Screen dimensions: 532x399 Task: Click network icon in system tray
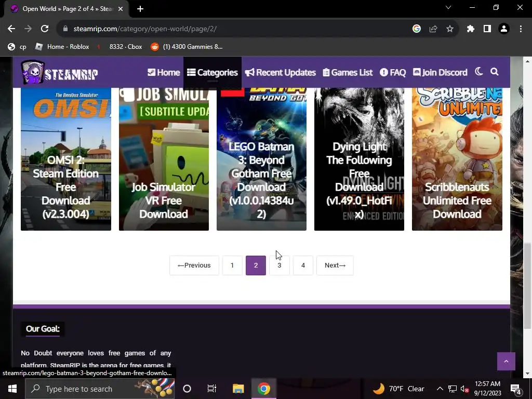tap(453, 389)
